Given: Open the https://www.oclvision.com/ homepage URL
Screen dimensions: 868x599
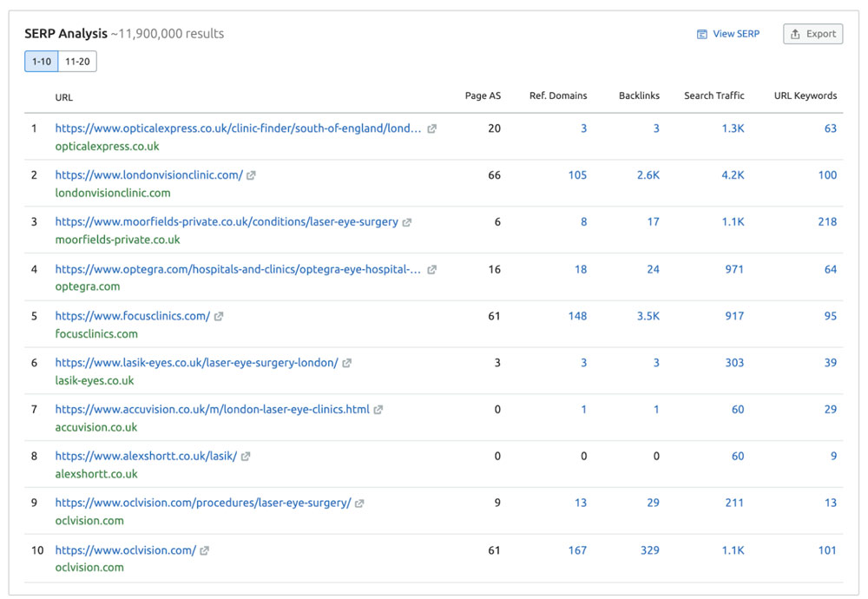Looking at the screenshot, I should (126, 550).
